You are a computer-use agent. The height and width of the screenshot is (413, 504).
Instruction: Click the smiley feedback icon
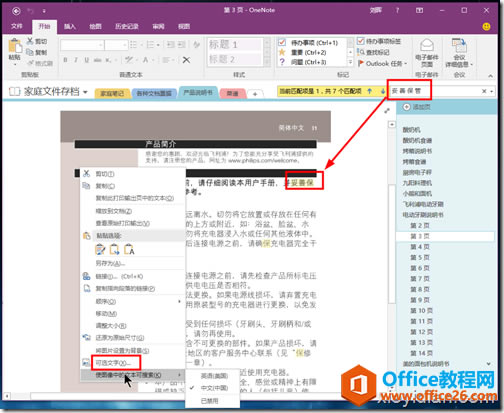[486, 26]
